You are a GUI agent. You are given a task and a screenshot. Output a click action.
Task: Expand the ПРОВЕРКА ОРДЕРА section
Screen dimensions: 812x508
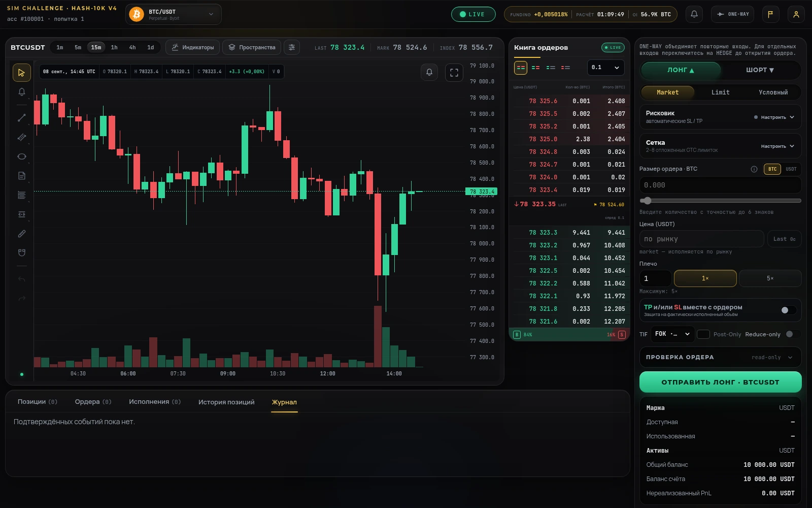click(x=720, y=357)
